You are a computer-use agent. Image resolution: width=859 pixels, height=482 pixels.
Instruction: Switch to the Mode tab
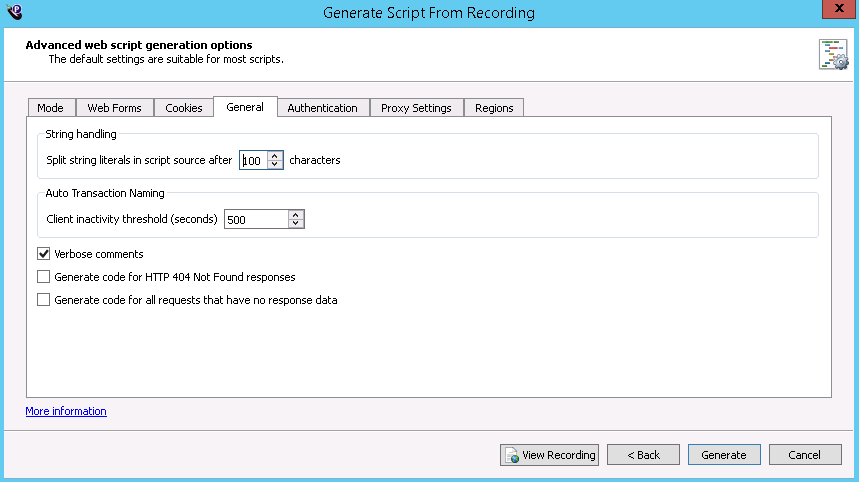click(50, 108)
